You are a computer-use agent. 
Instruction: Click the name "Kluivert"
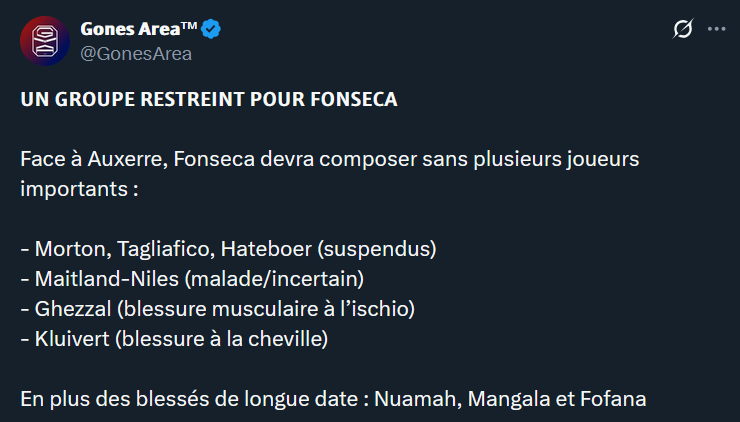(x=72, y=338)
